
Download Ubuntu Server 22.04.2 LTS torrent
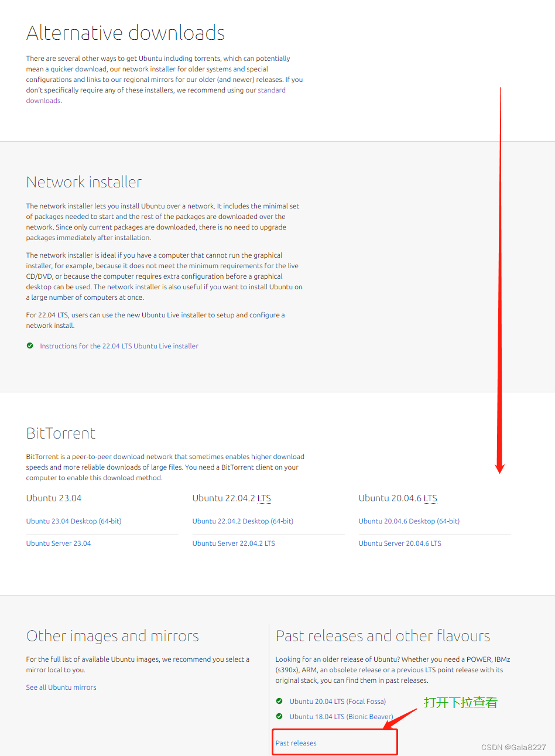[x=234, y=543]
